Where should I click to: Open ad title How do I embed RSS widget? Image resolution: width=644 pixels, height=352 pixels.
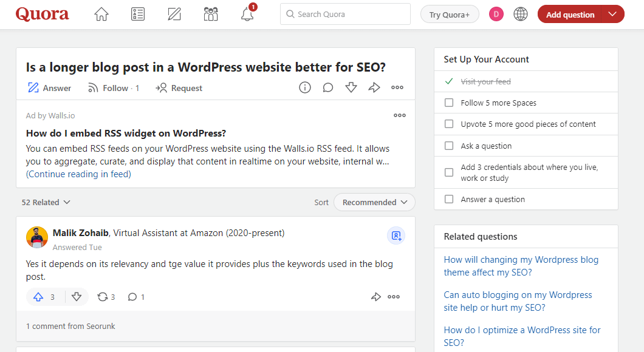tap(126, 134)
